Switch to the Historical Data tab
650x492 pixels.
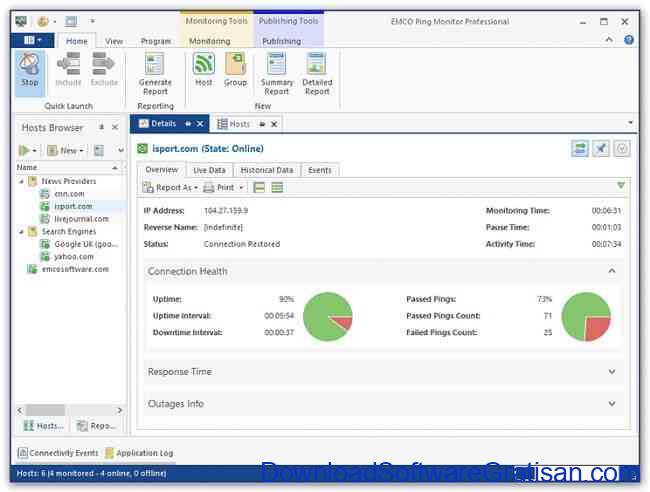coord(267,170)
